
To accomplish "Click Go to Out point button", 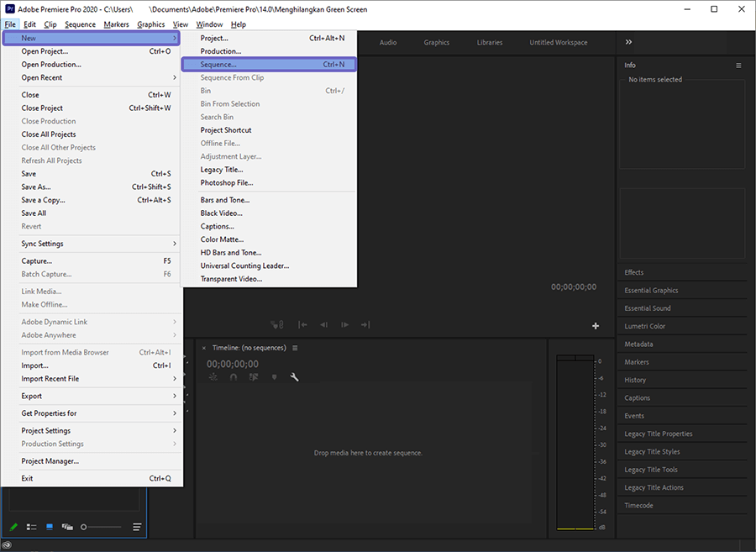I will tap(365, 325).
